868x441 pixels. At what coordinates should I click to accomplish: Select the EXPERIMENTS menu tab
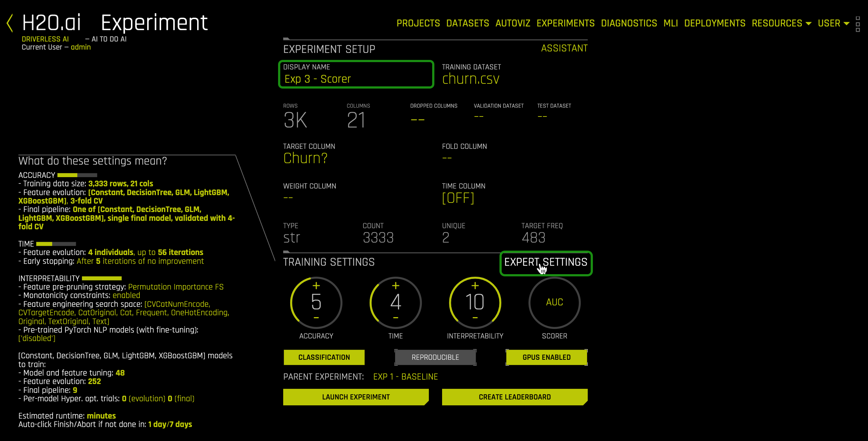[565, 23]
